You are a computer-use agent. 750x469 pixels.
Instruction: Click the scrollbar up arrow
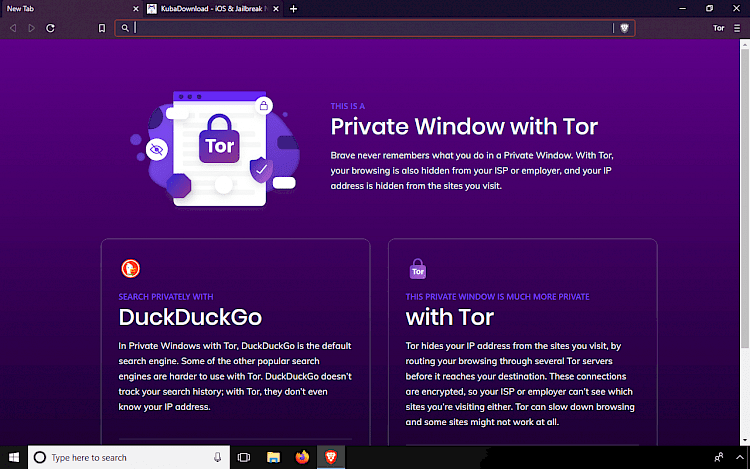point(745,44)
